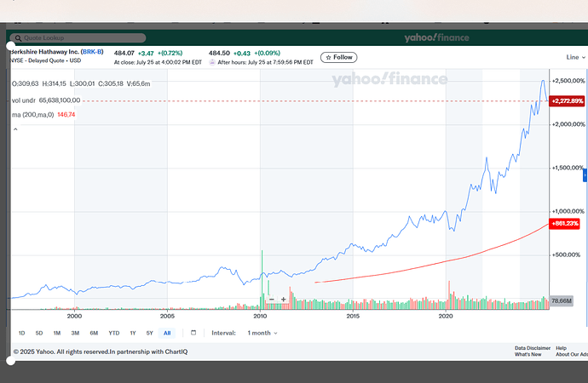Click the after hours moon icon
Screen dimensions: 588x383
tap(212, 62)
